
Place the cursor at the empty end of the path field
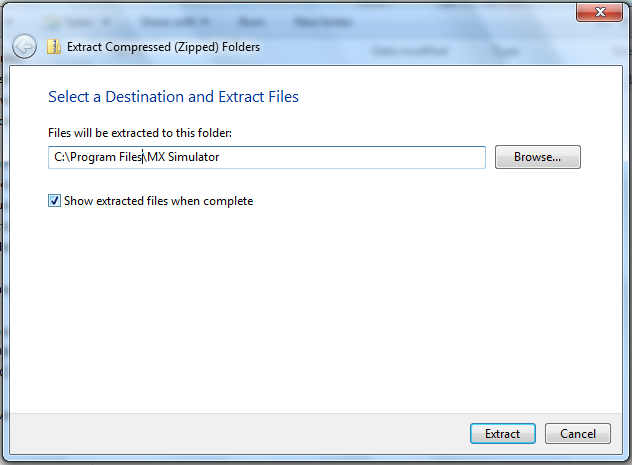point(400,157)
